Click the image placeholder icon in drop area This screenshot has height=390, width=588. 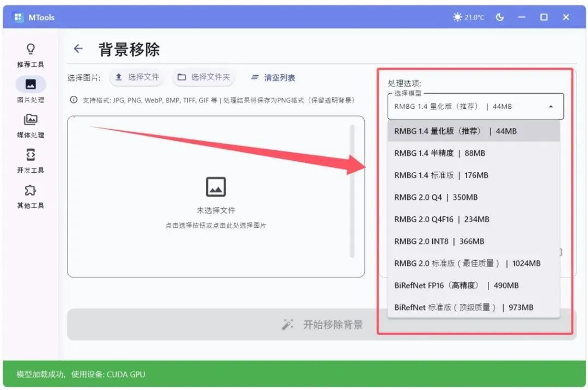coord(216,187)
